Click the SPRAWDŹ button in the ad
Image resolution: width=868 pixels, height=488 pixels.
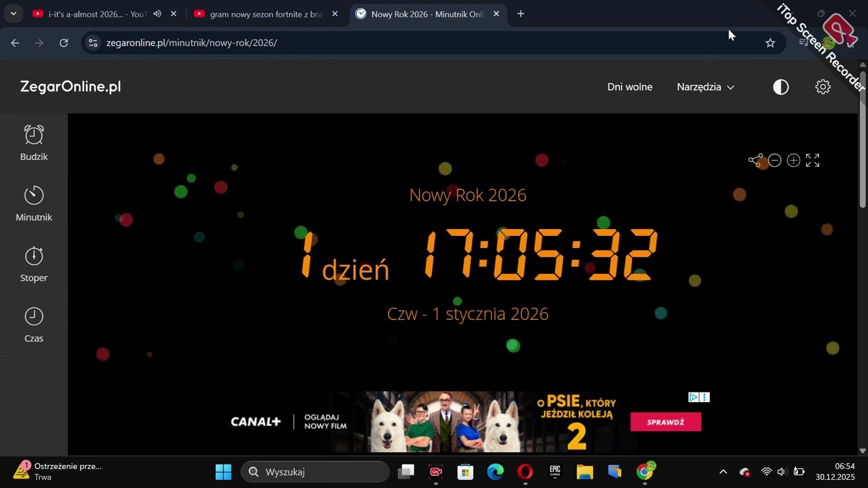pos(666,422)
